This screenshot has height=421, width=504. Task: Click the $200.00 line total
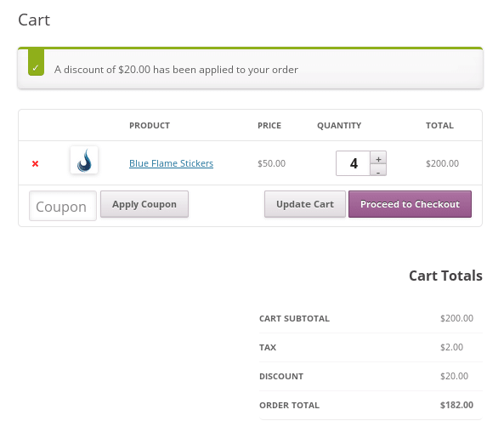point(442,163)
